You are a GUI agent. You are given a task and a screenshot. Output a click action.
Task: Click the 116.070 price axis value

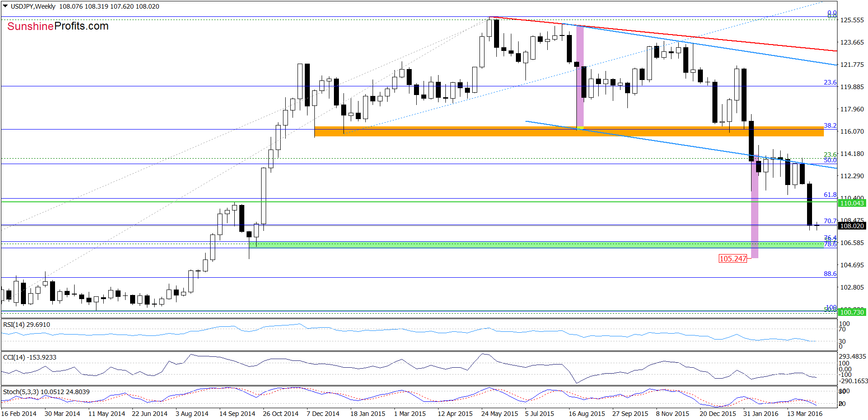(852, 131)
